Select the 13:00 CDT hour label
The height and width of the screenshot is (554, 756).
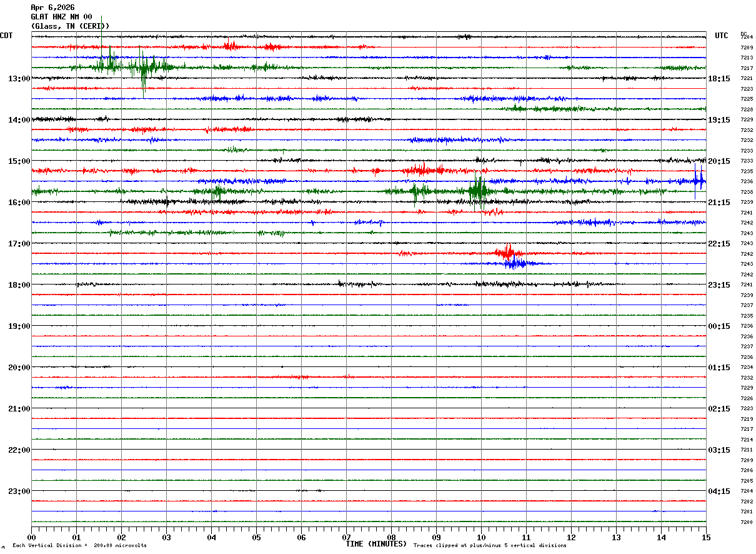(19, 79)
